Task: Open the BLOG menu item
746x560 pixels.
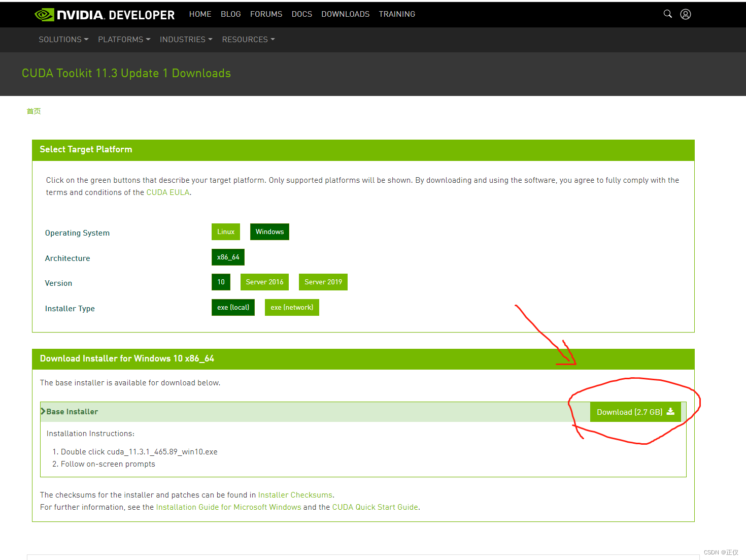Action: (231, 14)
